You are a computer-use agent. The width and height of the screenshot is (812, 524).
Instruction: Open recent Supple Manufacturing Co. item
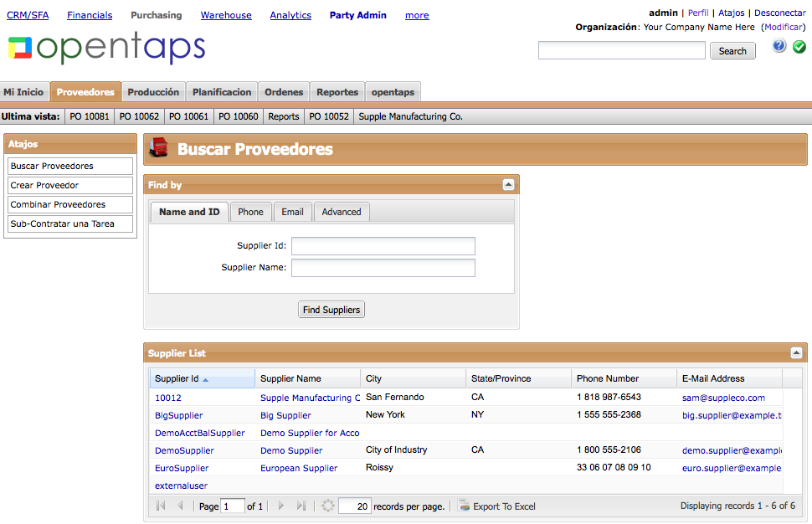pyautogui.click(x=411, y=116)
